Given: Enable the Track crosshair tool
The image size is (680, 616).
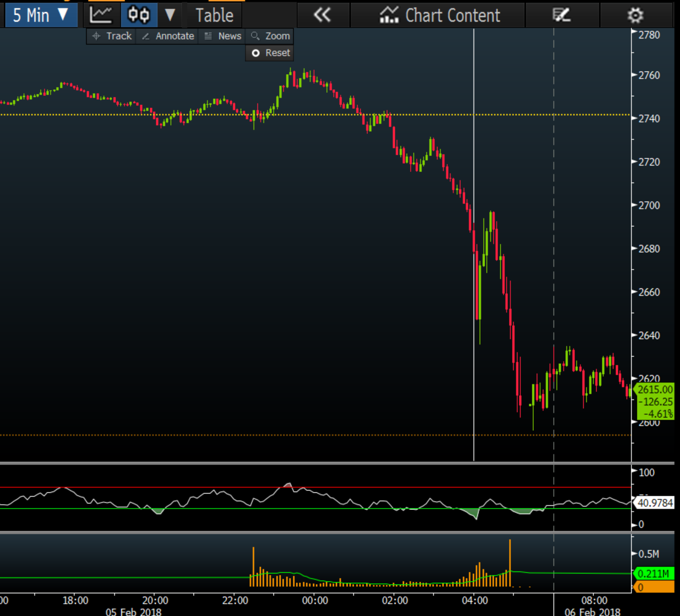Looking at the screenshot, I should tap(112, 36).
